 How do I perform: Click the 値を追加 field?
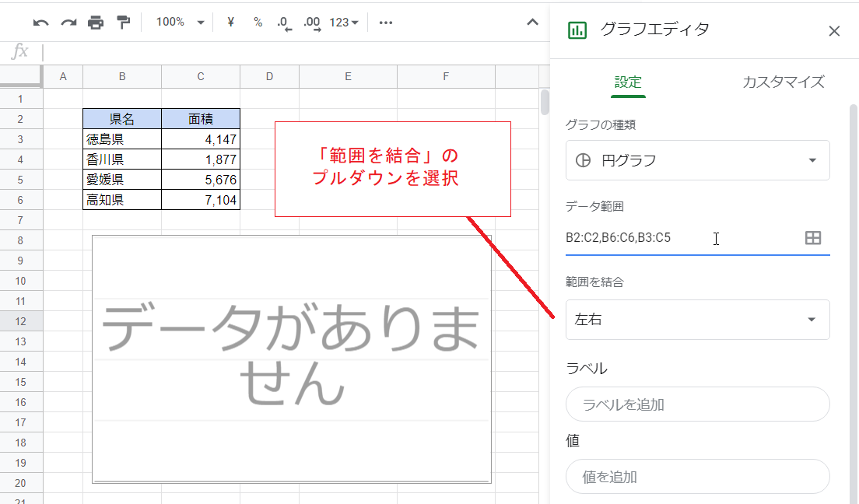coord(697,477)
